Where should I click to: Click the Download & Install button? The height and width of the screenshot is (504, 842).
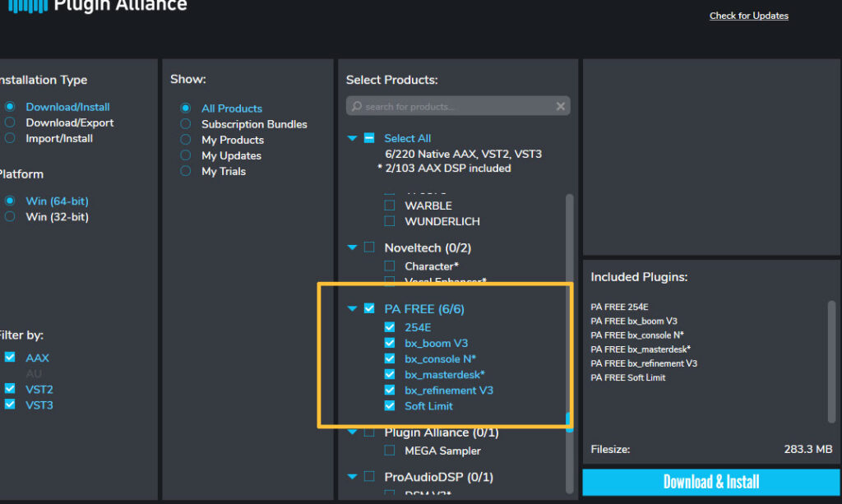pos(711,482)
